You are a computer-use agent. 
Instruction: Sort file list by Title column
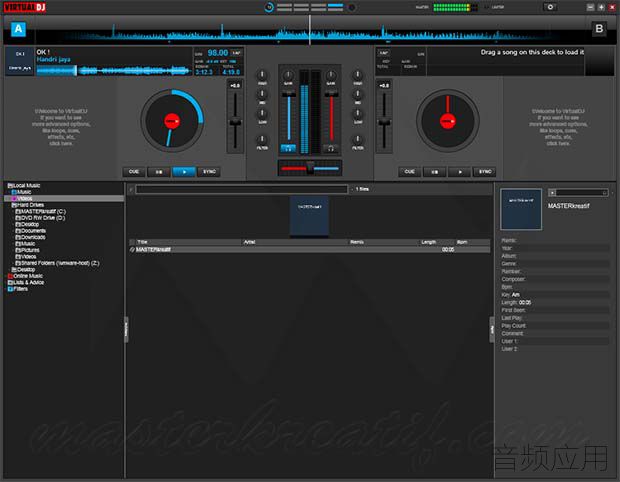coord(188,242)
